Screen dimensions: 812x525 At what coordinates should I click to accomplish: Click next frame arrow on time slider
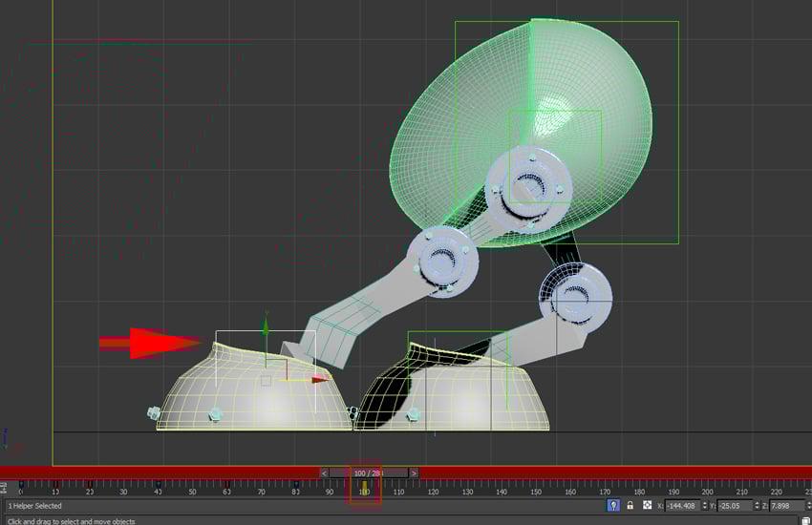(414, 473)
